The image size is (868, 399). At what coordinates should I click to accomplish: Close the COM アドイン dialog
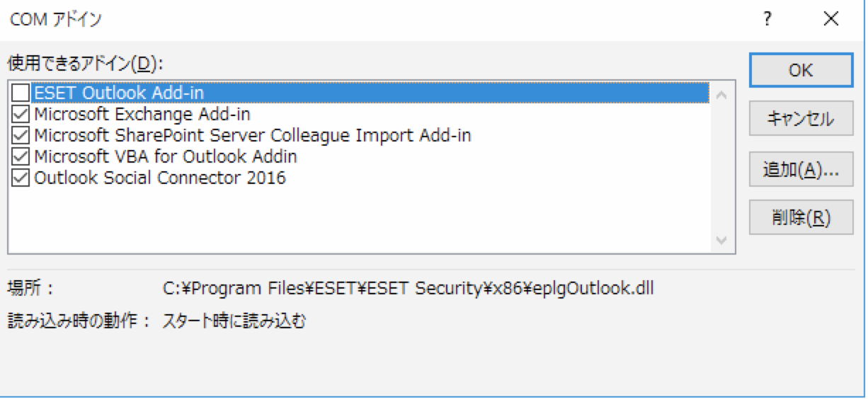(830, 20)
